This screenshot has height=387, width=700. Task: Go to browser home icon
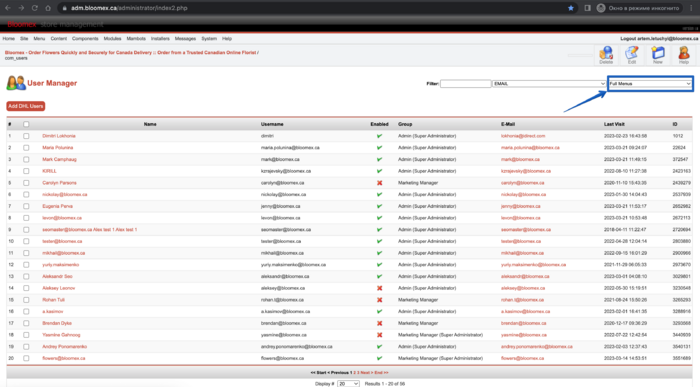(48, 8)
